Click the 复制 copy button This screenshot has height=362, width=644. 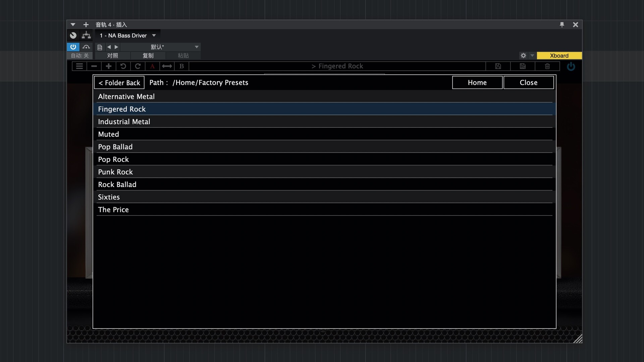pyautogui.click(x=148, y=56)
